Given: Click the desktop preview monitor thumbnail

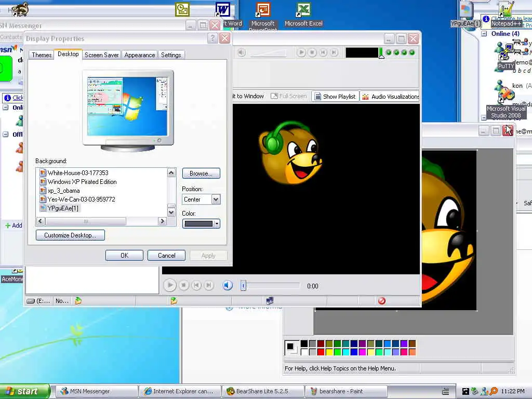Looking at the screenshot, I should click(128, 110).
